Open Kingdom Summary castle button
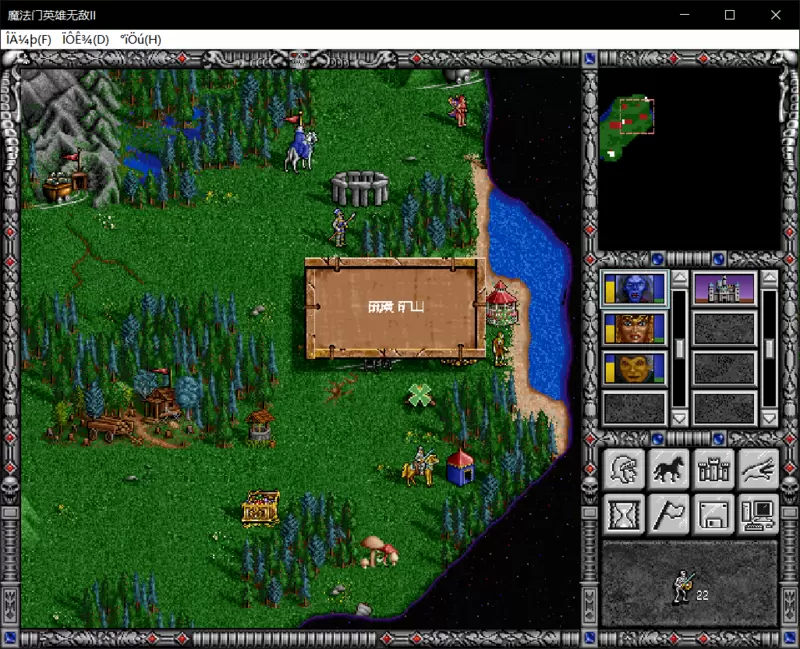 (x=713, y=469)
